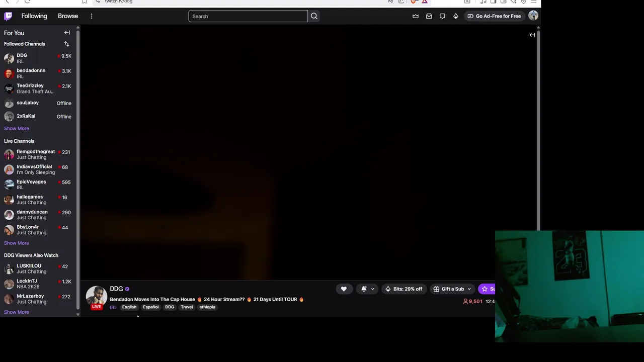644x362 pixels.
Task: Open LockInTJ recommended channel
Action: point(38,284)
